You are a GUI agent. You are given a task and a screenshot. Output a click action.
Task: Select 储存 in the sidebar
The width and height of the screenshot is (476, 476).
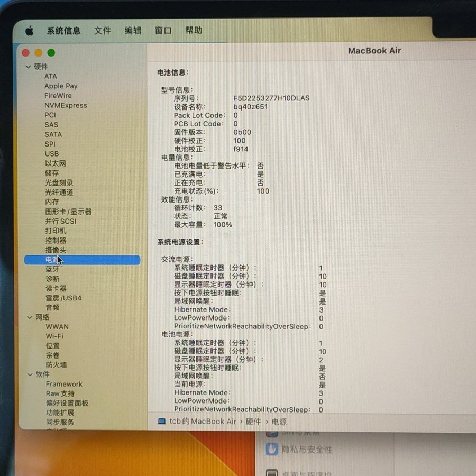(52, 173)
